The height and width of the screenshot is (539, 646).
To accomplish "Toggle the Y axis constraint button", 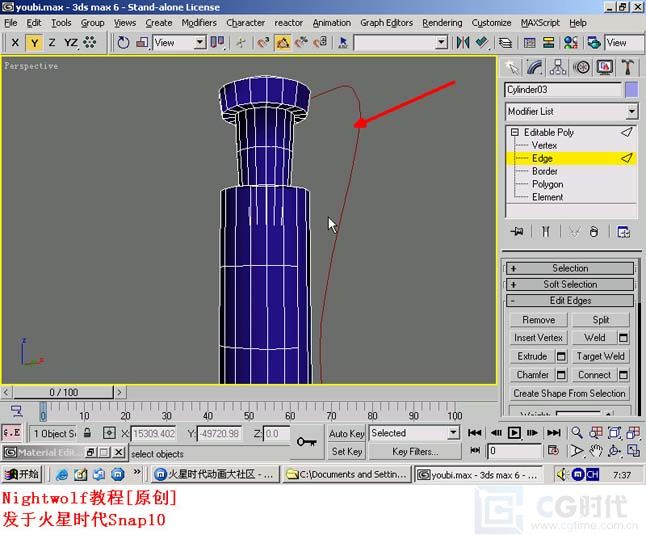I will pos(34,42).
